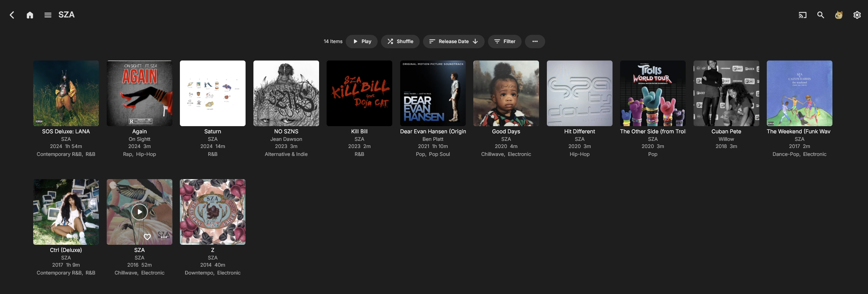This screenshot has height=294, width=868.
Task: Open more options dots on SZA album cover
Action: pyautogui.click(x=164, y=237)
